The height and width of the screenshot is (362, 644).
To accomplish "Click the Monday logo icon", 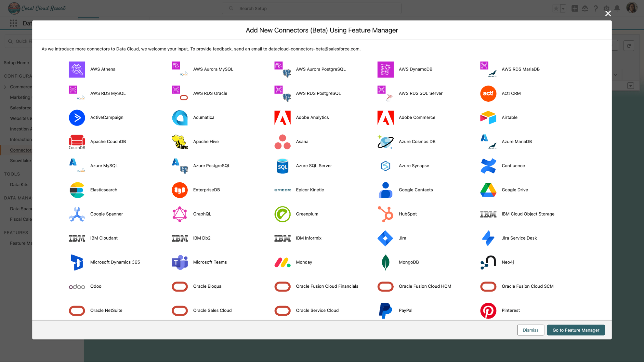I will 282,262.
